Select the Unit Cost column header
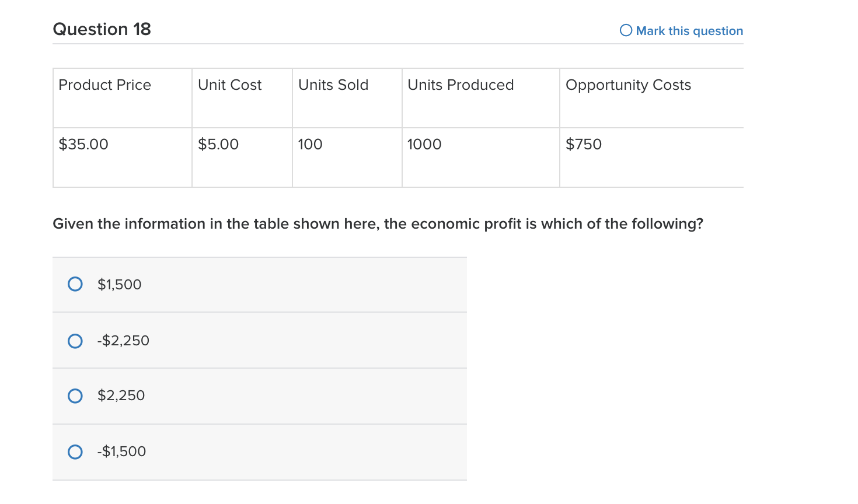This screenshot has width=858, height=504. pyautogui.click(x=230, y=85)
